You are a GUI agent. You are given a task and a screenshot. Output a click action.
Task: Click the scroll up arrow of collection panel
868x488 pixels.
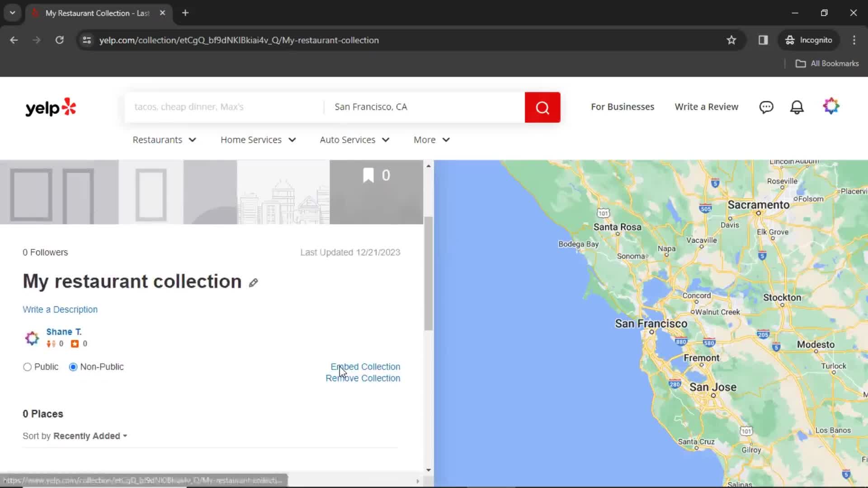428,166
